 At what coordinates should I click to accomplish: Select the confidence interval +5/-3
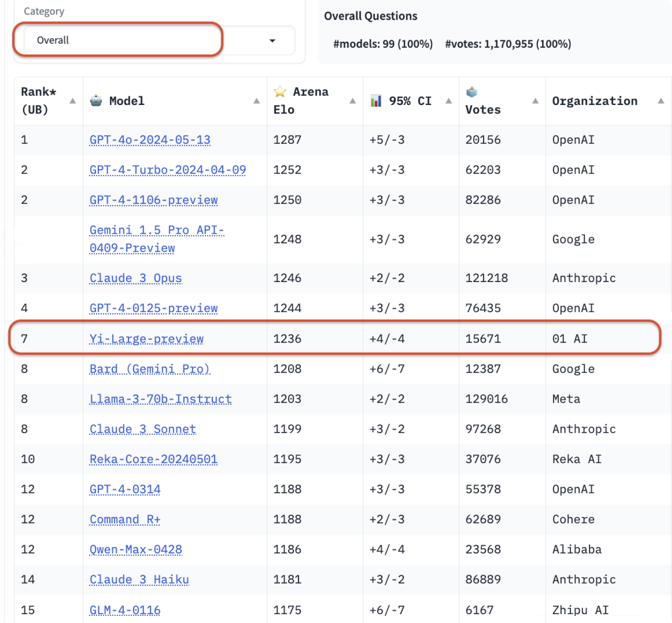click(387, 140)
